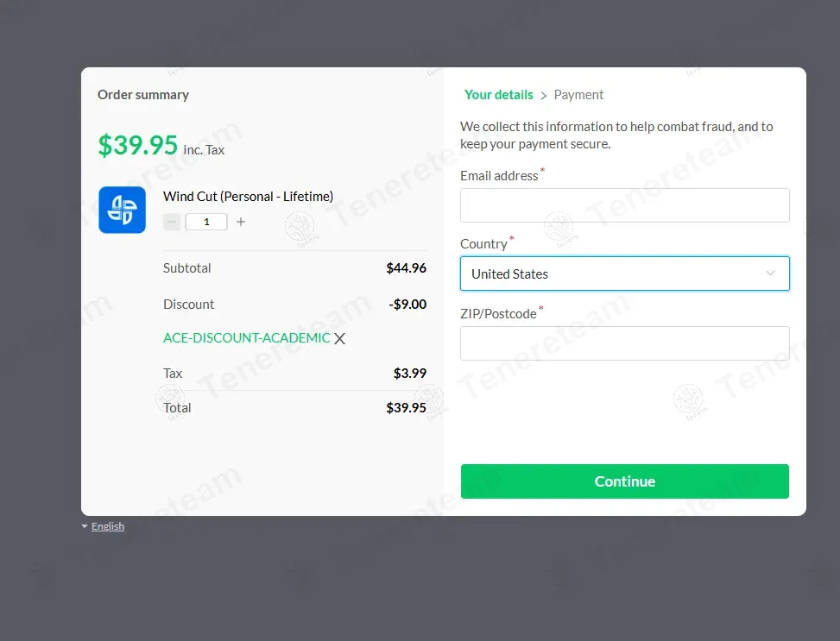Decrease quantity with the minus button

pyautogui.click(x=172, y=222)
